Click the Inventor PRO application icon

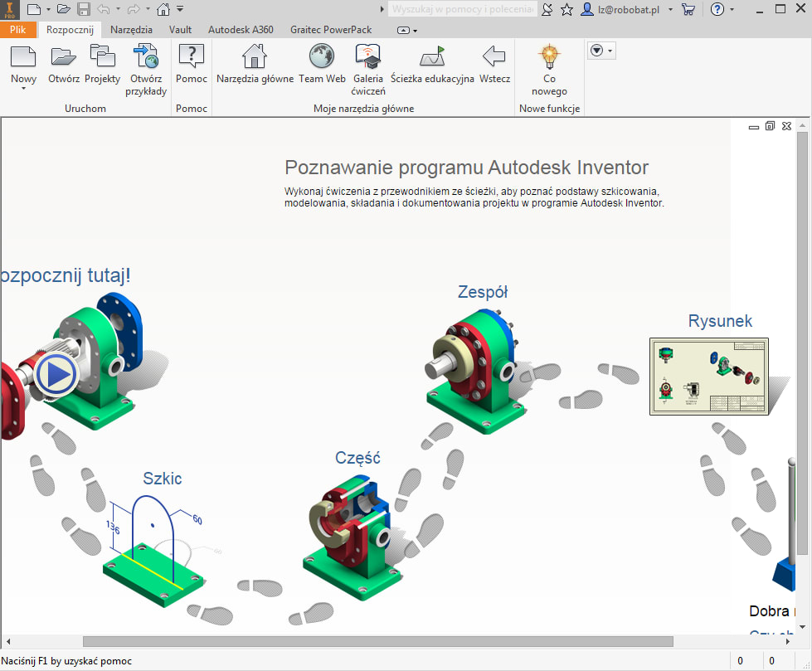click(x=10, y=9)
